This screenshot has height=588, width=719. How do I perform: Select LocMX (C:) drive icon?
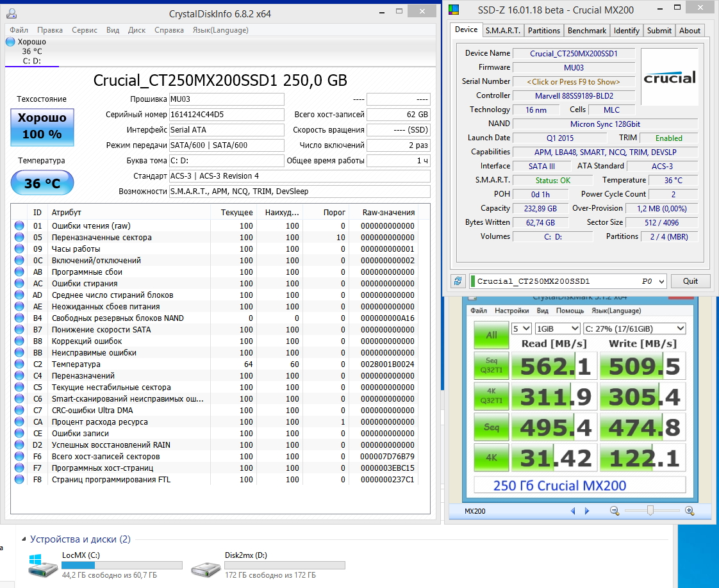click(x=43, y=565)
